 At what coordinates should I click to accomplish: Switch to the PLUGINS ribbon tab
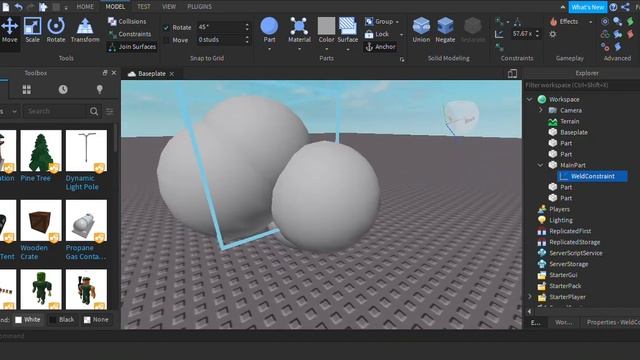199,7
